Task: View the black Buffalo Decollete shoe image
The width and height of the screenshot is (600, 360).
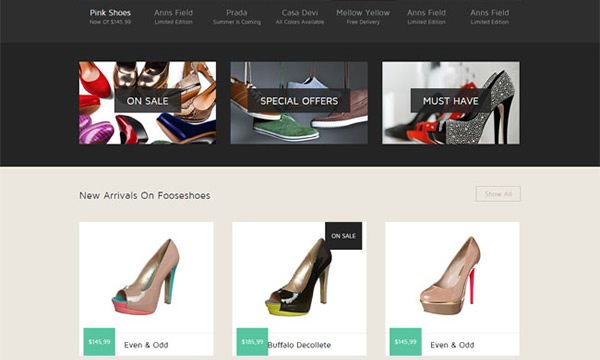Action: coord(298,277)
